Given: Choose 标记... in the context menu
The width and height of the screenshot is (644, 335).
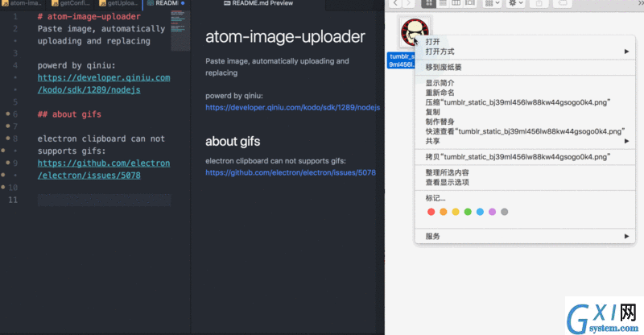Looking at the screenshot, I should (526, 198).
